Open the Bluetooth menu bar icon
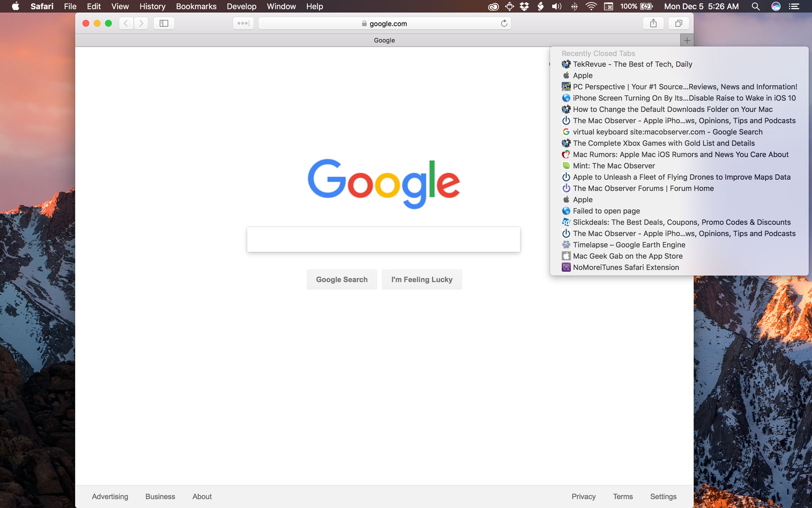 pyautogui.click(x=574, y=6)
